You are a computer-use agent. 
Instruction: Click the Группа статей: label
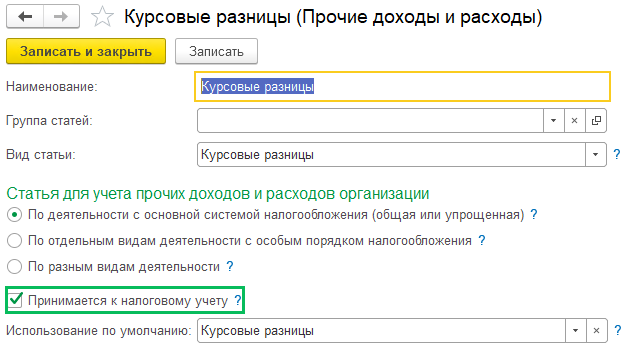click(49, 121)
